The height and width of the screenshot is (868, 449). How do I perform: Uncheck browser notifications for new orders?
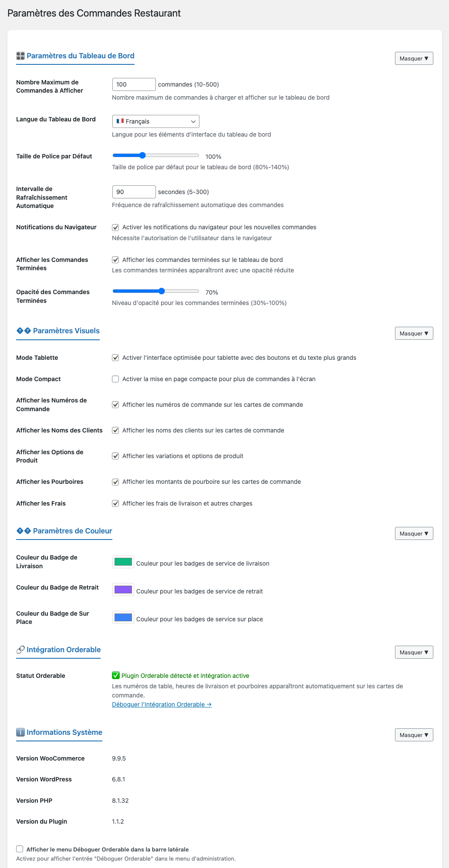point(115,227)
